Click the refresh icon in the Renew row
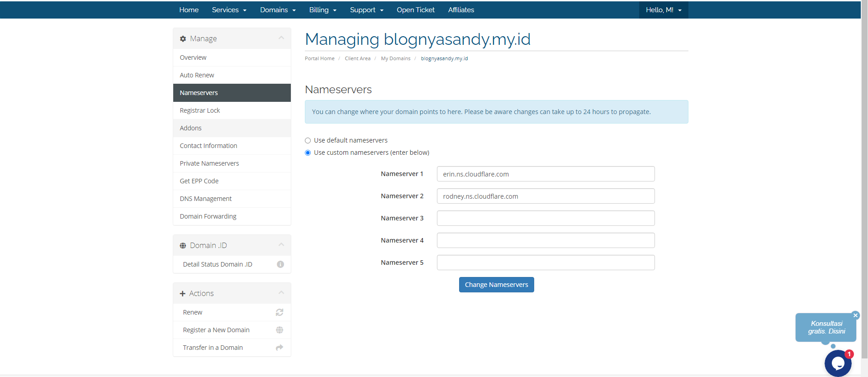This screenshot has height=377, width=868. pyautogui.click(x=280, y=312)
